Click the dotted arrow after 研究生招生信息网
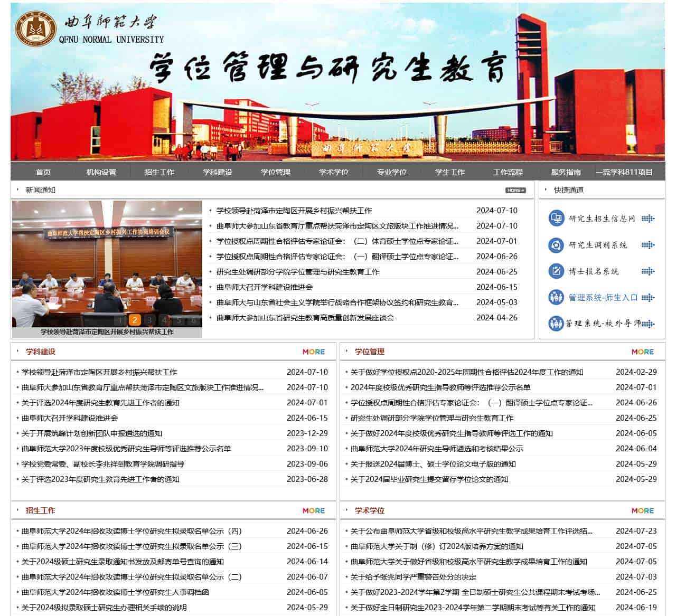 click(648, 219)
